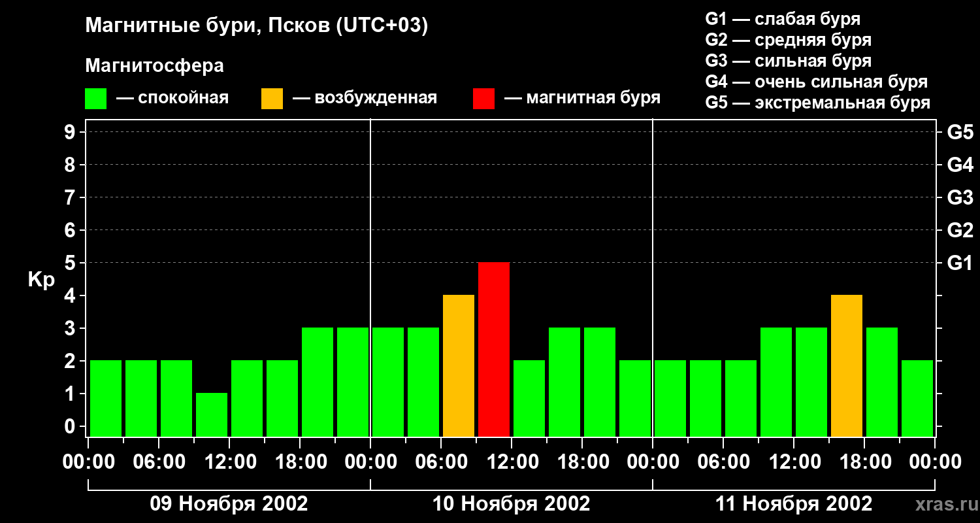This screenshot has width=980, height=523.
Task: Click the right-axis 'G3' storm level label
Action: coord(960,197)
